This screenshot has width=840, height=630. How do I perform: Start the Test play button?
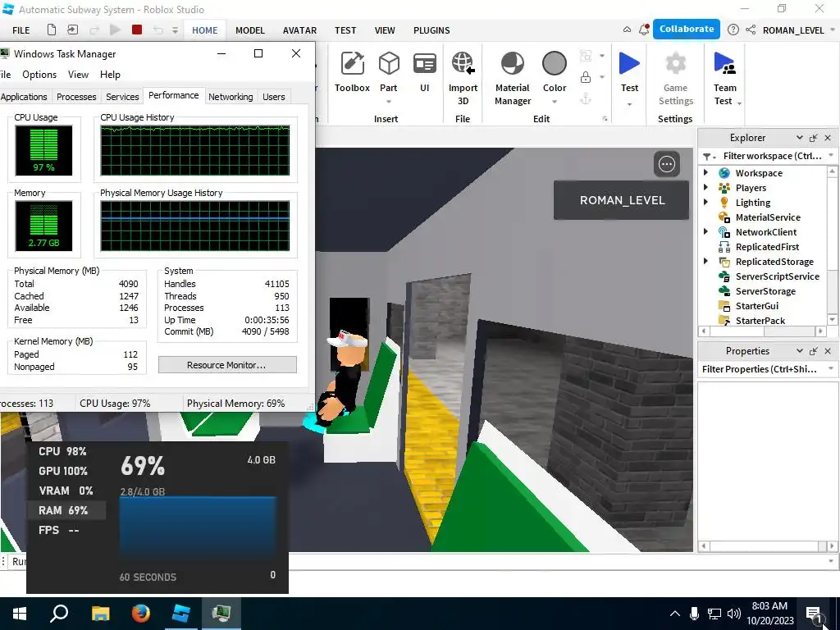(x=629, y=63)
